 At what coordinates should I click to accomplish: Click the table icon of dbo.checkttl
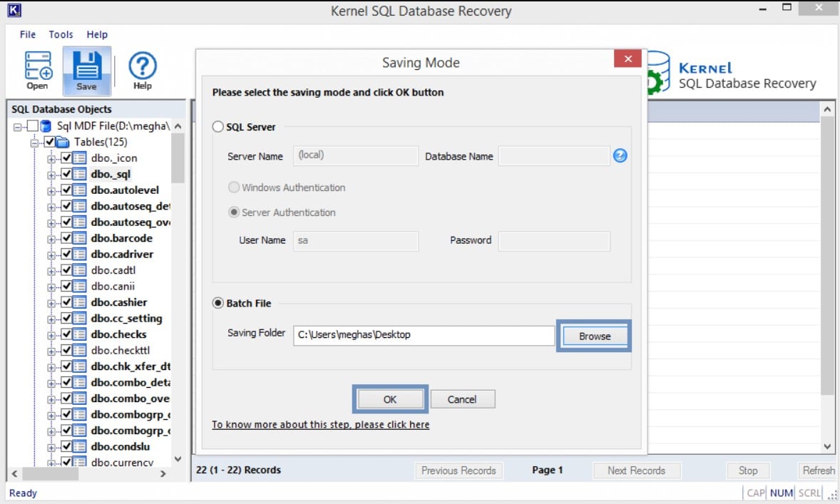point(79,351)
